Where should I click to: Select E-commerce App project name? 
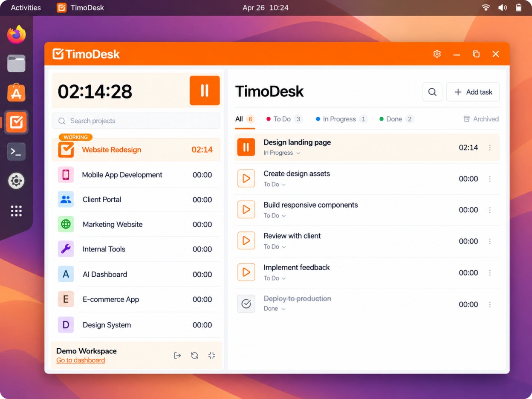point(111,299)
